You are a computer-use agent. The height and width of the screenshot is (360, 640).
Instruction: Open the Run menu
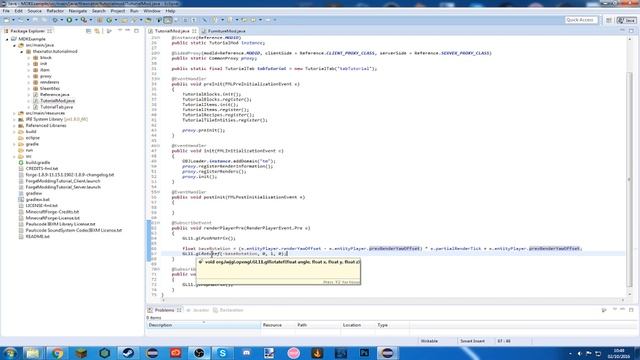134,11
